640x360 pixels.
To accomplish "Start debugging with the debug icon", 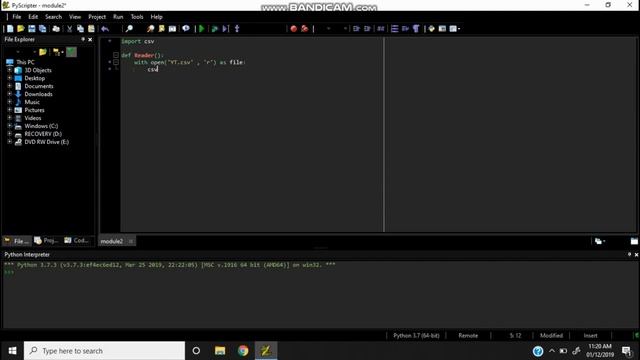I will click(215, 29).
